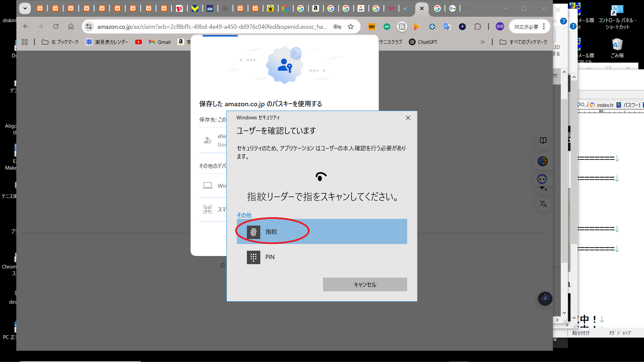Open the ChatGPT bookmark
Screen dimensions: 644x362
[x=423, y=42]
